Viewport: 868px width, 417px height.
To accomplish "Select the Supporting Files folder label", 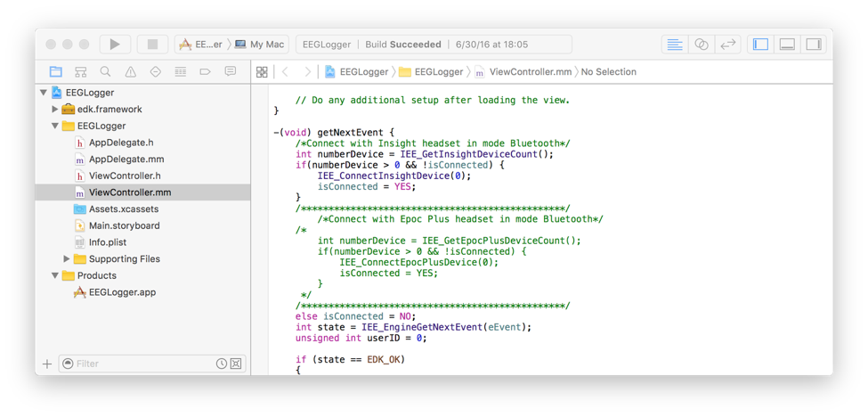I will click(x=125, y=258).
